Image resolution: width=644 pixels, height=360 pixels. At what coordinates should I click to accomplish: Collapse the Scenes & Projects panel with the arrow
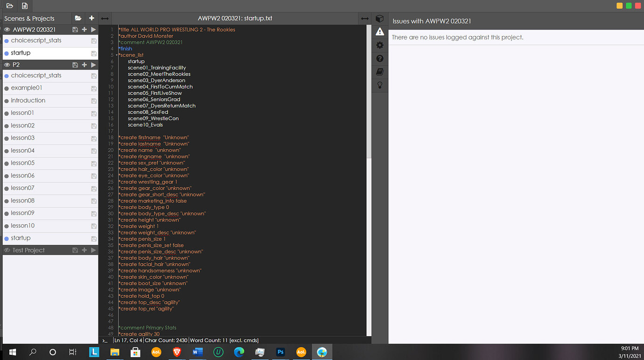pos(105,18)
